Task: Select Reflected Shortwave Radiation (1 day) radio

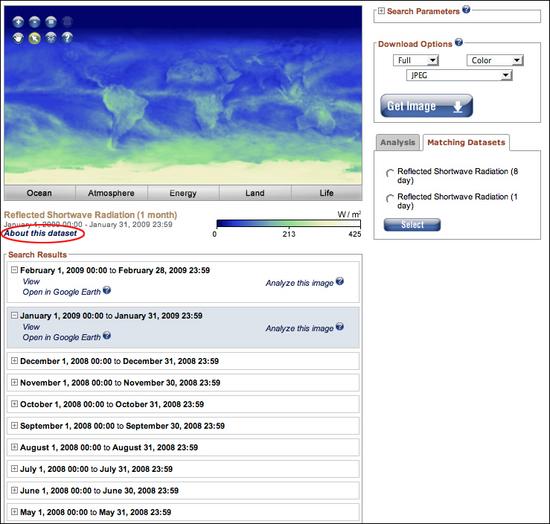Action: click(390, 199)
